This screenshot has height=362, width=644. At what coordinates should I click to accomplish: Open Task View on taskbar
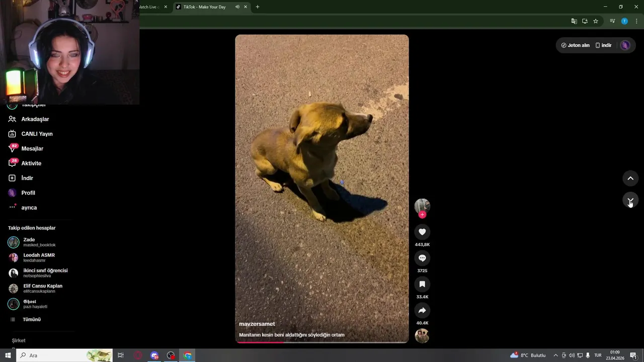121,355
